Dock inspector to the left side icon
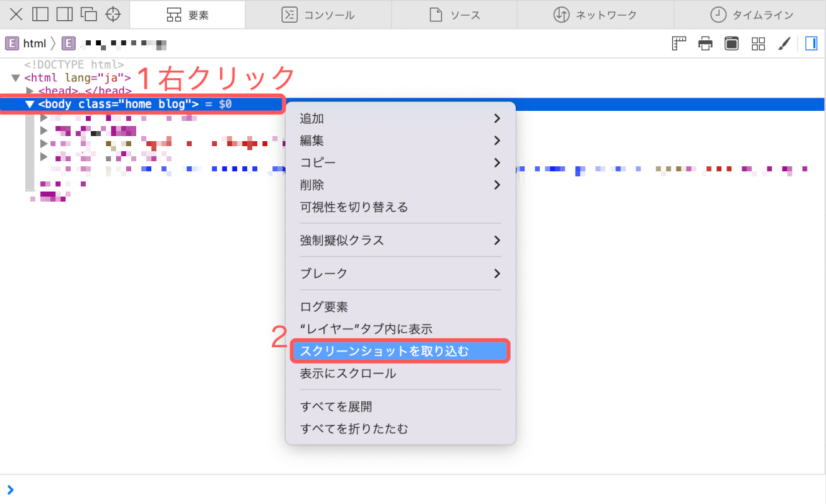 40,14
